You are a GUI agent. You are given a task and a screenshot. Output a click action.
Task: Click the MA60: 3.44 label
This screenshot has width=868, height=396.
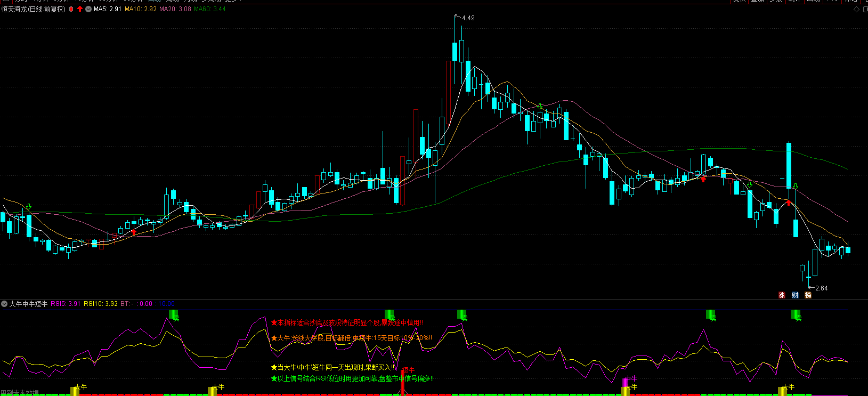point(210,9)
